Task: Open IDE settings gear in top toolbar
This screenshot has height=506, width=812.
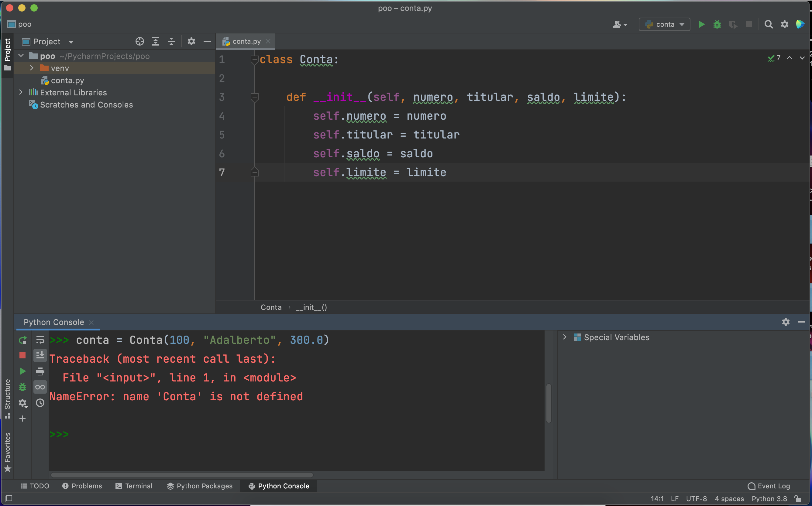Action: (x=785, y=24)
